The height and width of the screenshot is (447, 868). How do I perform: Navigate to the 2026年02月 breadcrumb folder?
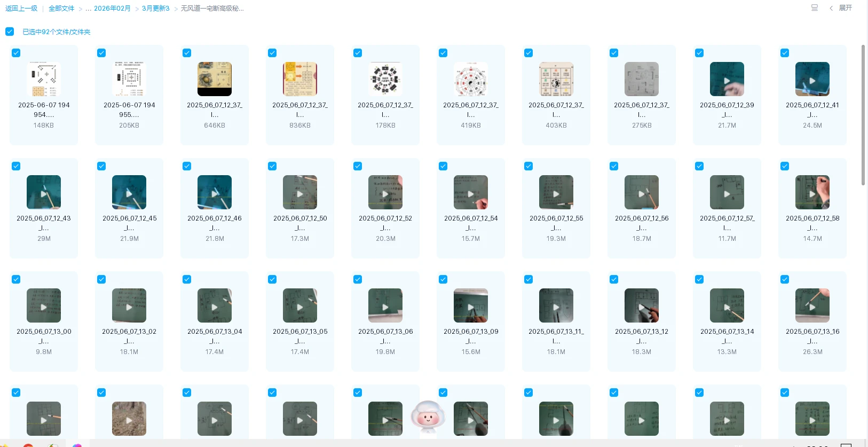pos(112,9)
